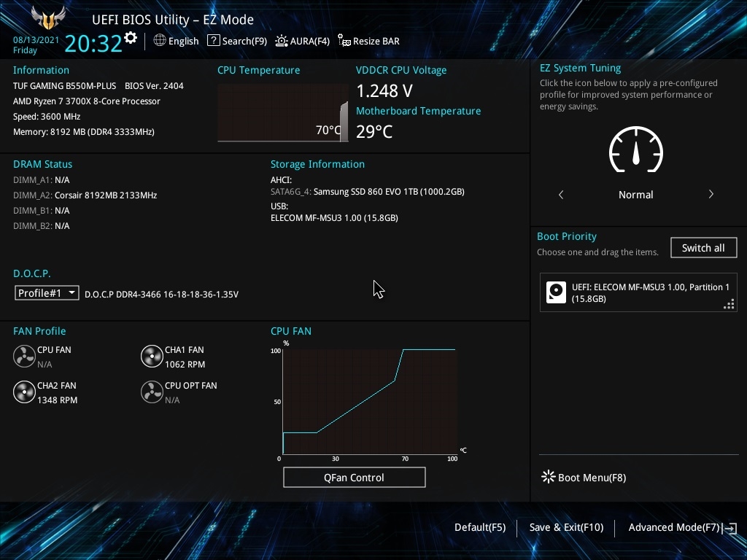Switch to next EZ tuning profile

(x=711, y=194)
